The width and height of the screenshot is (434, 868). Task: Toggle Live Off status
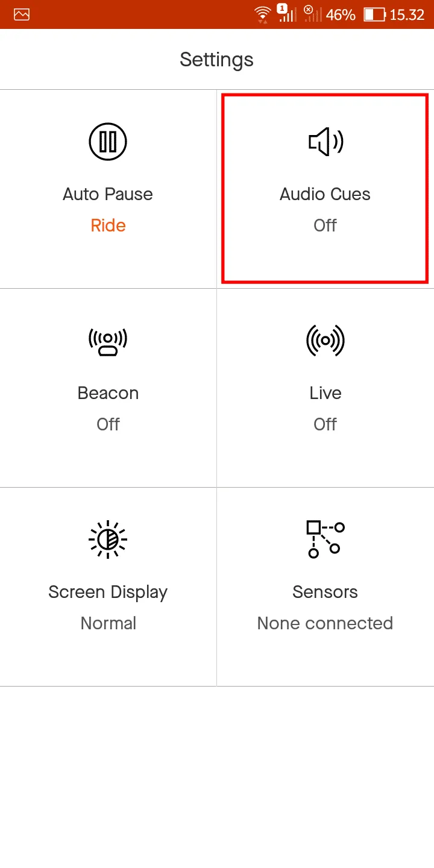325,424
